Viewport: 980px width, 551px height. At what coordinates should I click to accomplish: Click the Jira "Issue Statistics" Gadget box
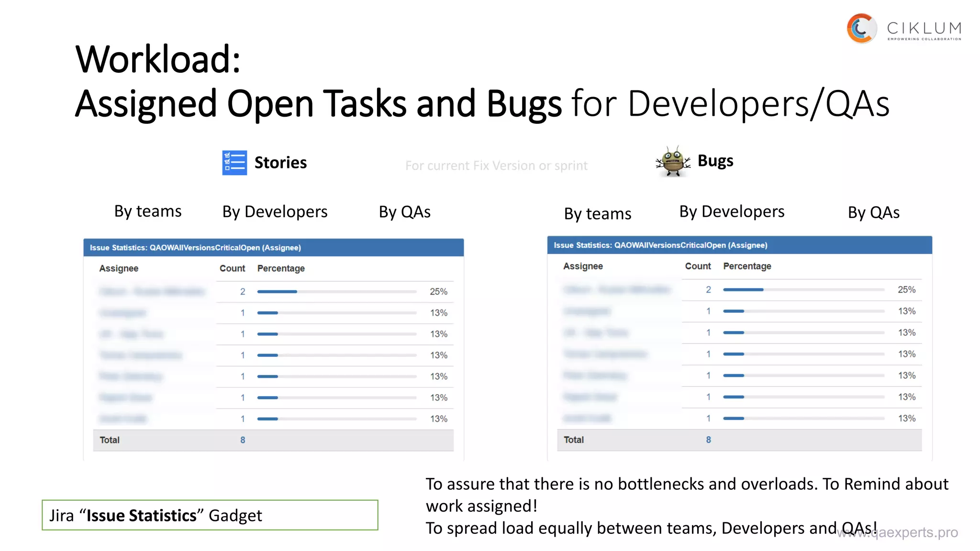tap(210, 515)
